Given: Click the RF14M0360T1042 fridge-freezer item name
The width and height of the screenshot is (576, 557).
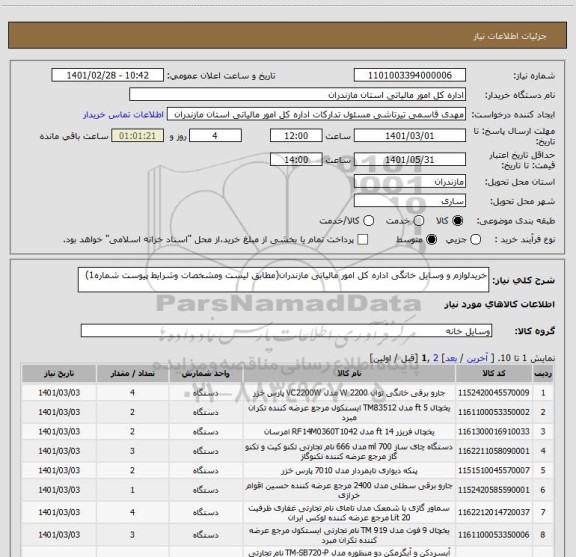Looking at the screenshot, I should point(349,431).
